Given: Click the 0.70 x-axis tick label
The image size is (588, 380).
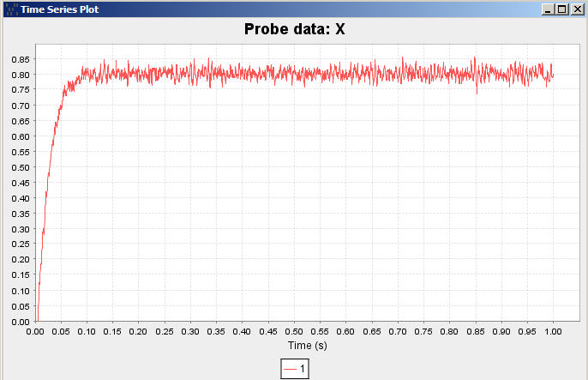Looking at the screenshot, I should tap(398, 332).
